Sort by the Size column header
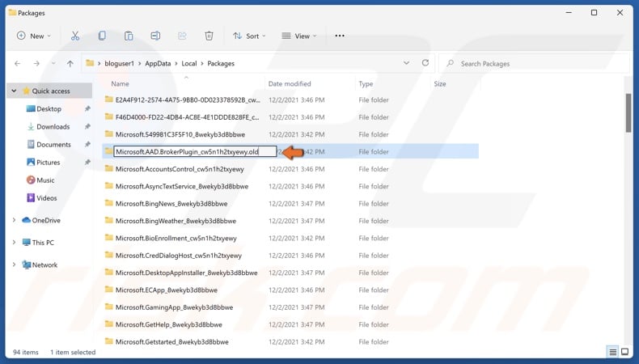639x364 pixels. pos(440,83)
